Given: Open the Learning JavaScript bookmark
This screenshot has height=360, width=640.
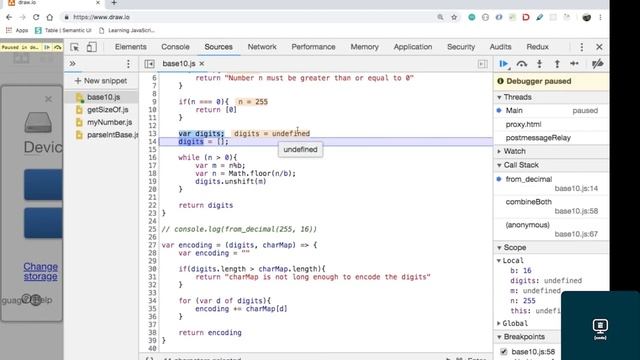Looking at the screenshot, I should (127, 30).
